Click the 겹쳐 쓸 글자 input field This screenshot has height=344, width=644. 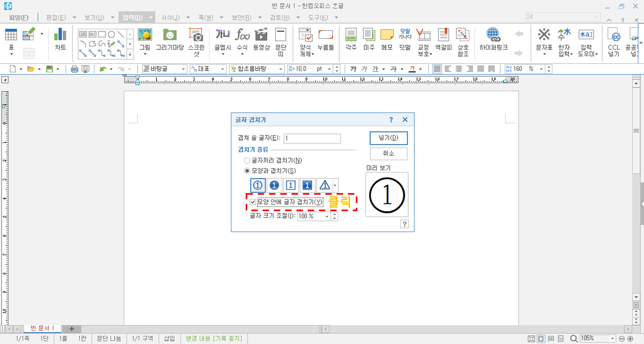312,138
